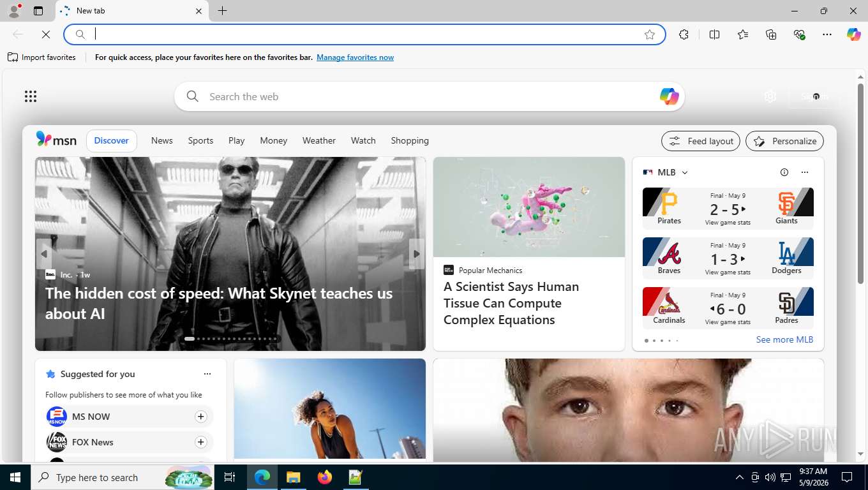Open Task View on taskbar

pos(230,477)
